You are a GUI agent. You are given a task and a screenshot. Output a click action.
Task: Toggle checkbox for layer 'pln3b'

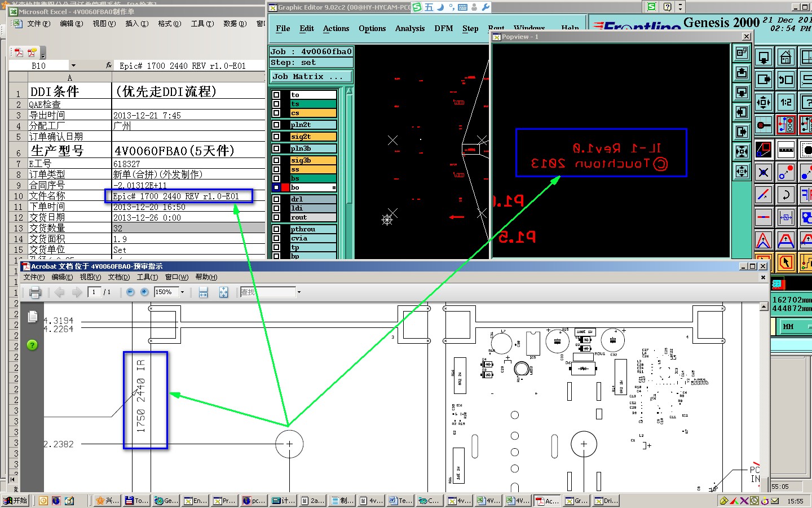pos(276,148)
